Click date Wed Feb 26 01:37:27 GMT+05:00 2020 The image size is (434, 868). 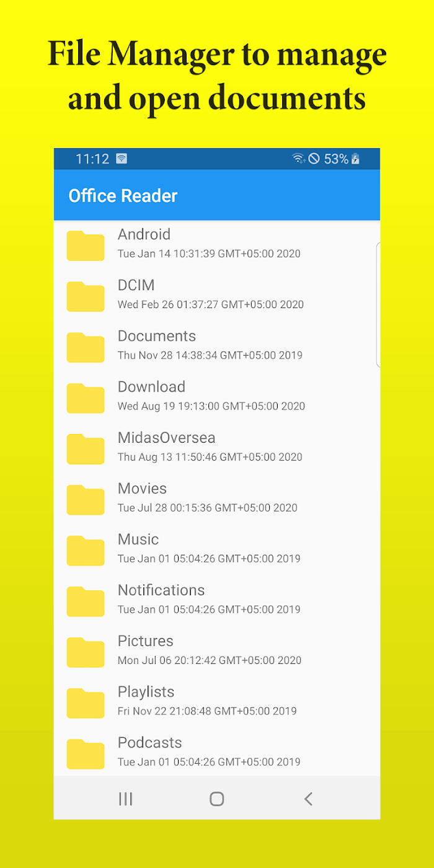pos(211,304)
